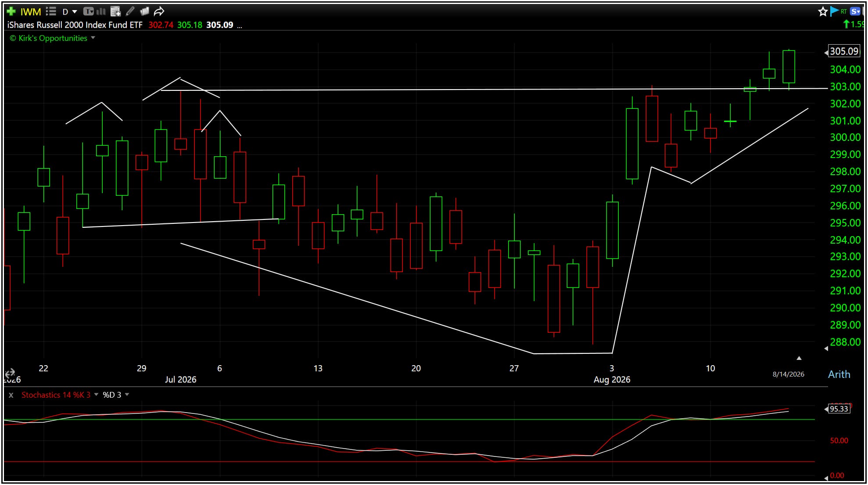868x485 pixels.
Task: Click the 288.00 price axis label
Action: (x=845, y=342)
